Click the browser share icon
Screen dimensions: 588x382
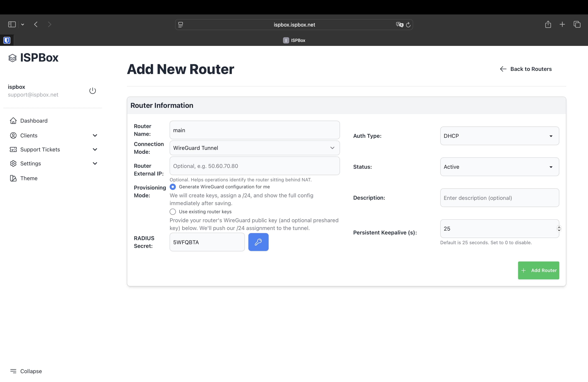pos(548,24)
